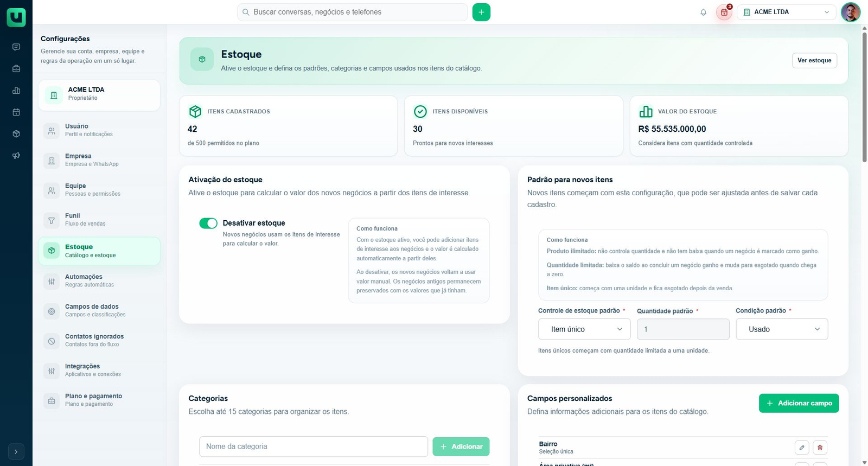Expand the left sidebar with chevron
Screen dimensions: 868x466
click(16, 451)
